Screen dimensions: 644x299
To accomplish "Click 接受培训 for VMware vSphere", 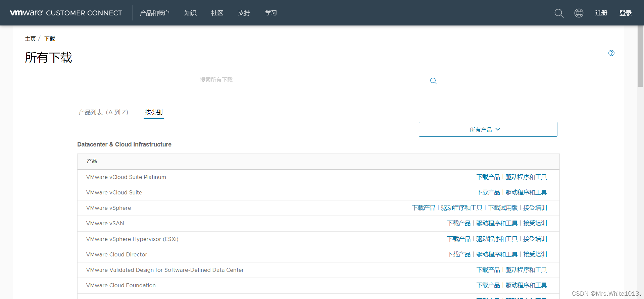I will click(x=535, y=208).
